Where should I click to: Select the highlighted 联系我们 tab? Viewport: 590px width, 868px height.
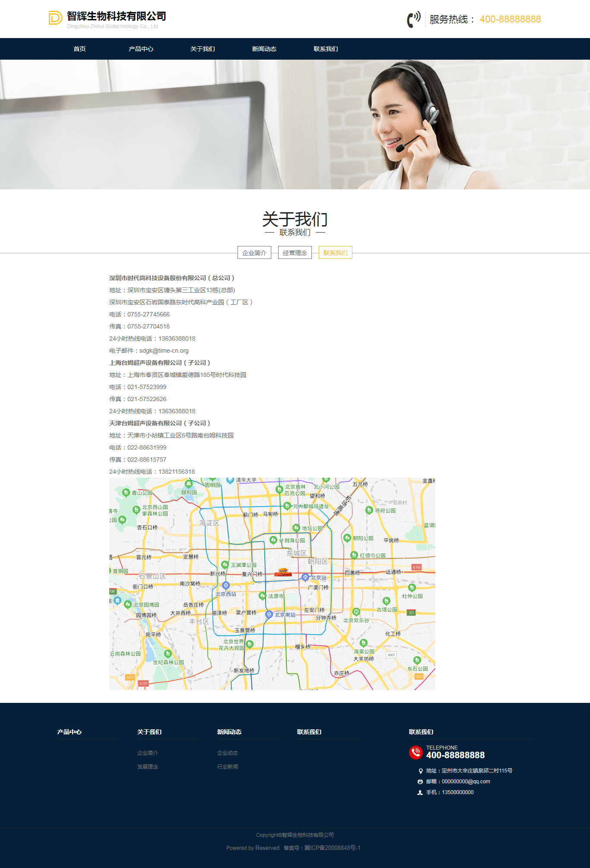335,253
